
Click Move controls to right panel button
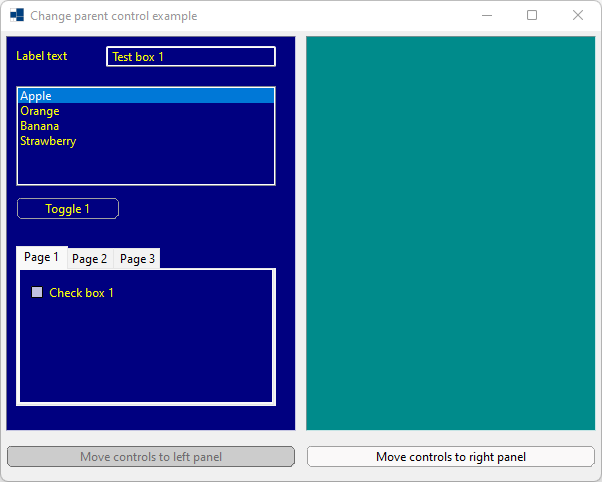tap(451, 457)
